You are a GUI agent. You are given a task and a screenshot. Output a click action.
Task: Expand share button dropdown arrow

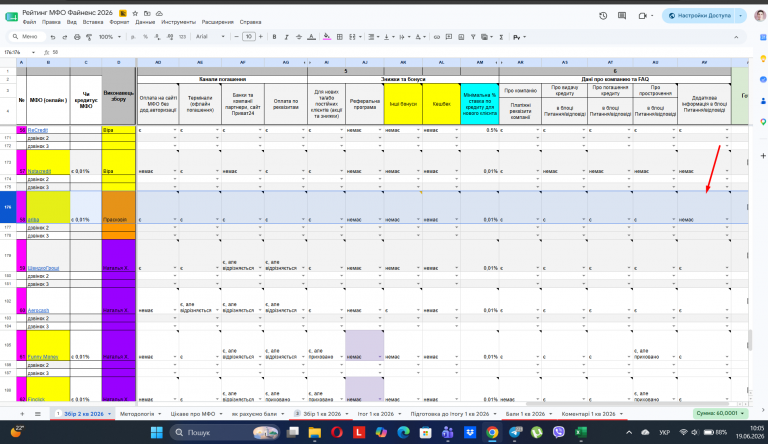[741, 16]
